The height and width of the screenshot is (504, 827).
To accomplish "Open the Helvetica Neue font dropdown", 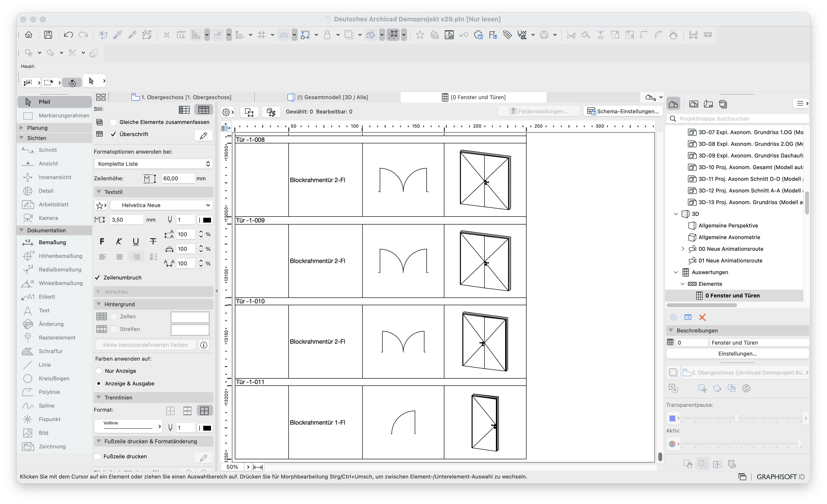I will (161, 205).
